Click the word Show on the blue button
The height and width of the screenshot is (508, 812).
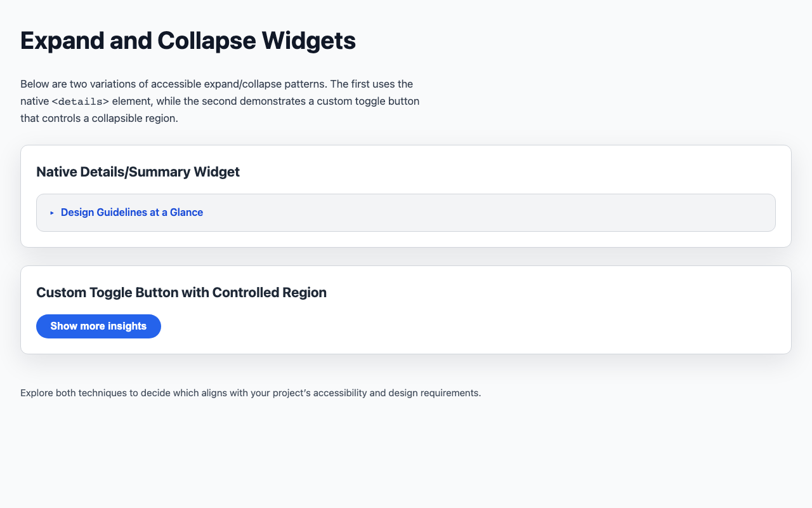(x=63, y=326)
